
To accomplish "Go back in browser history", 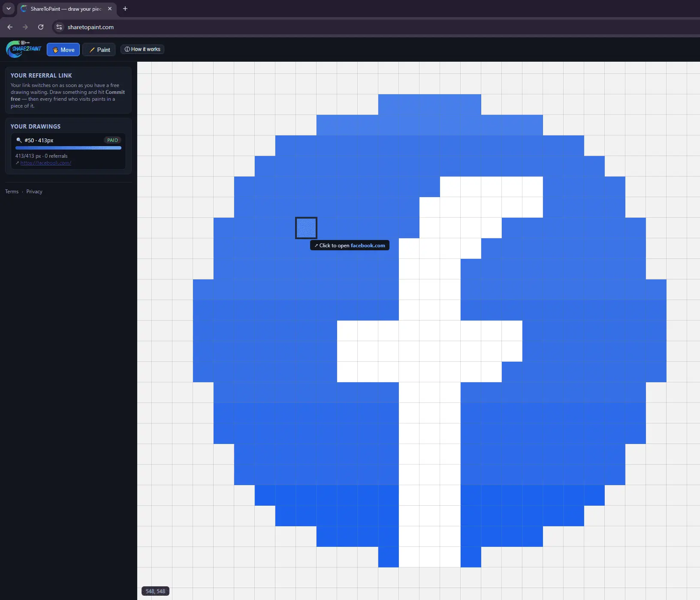I will pos(10,27).
